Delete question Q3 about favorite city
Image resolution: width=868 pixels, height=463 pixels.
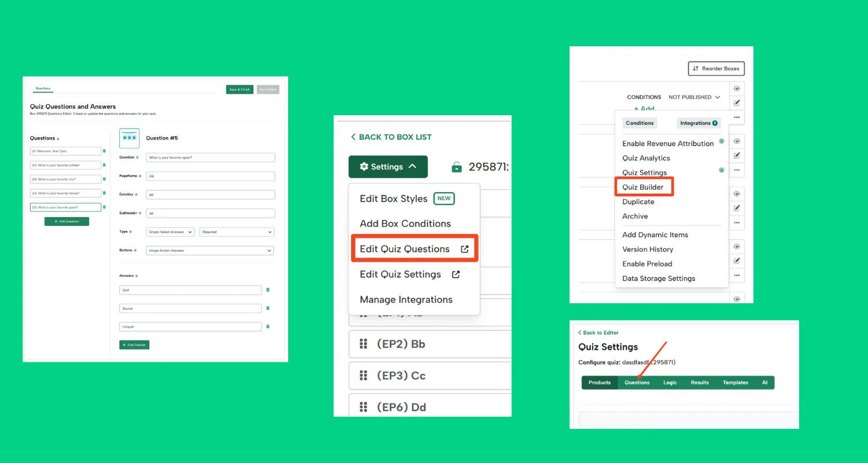104,179
